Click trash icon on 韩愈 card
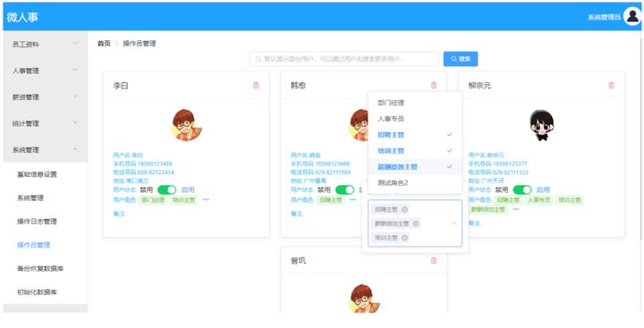This screenshot has height=328, width=644. pos(434,86)
